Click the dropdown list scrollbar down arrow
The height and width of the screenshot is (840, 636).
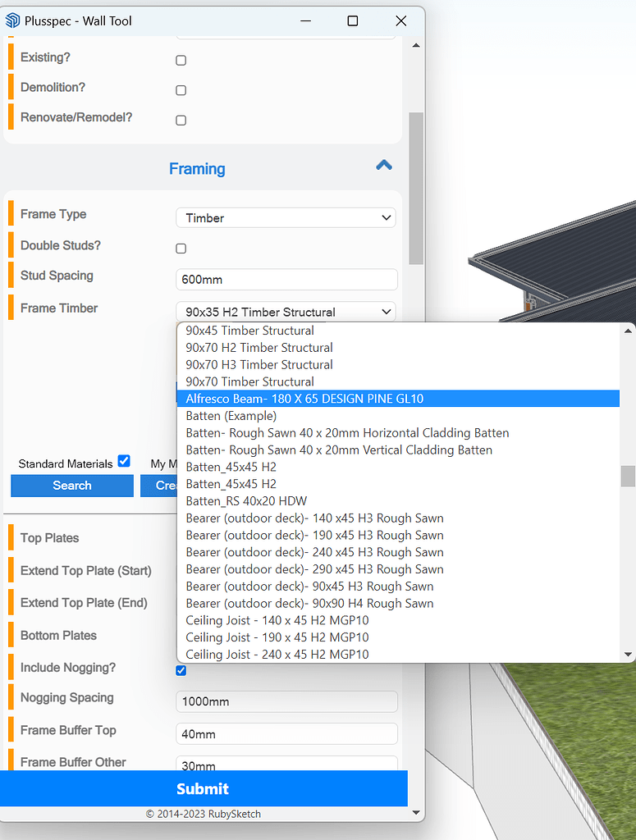click(x=628, y=655)
